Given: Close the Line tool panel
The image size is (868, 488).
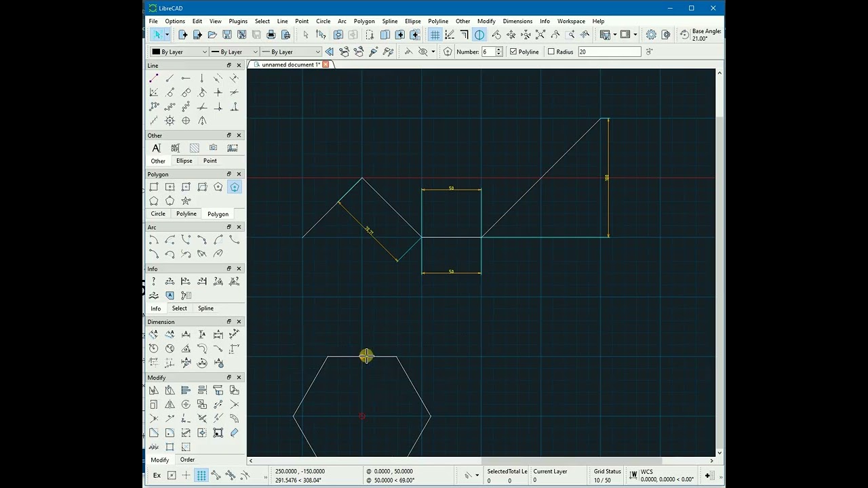Looking at the screenshot, I should coord(239,66).
